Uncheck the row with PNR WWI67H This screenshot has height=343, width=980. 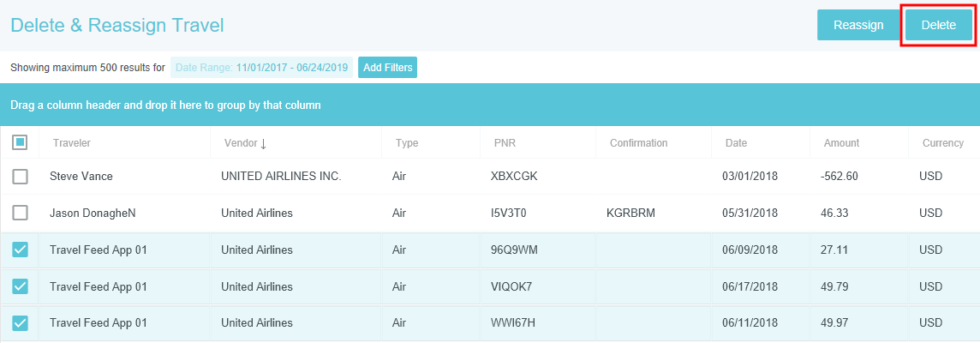[x=20, y=323]
